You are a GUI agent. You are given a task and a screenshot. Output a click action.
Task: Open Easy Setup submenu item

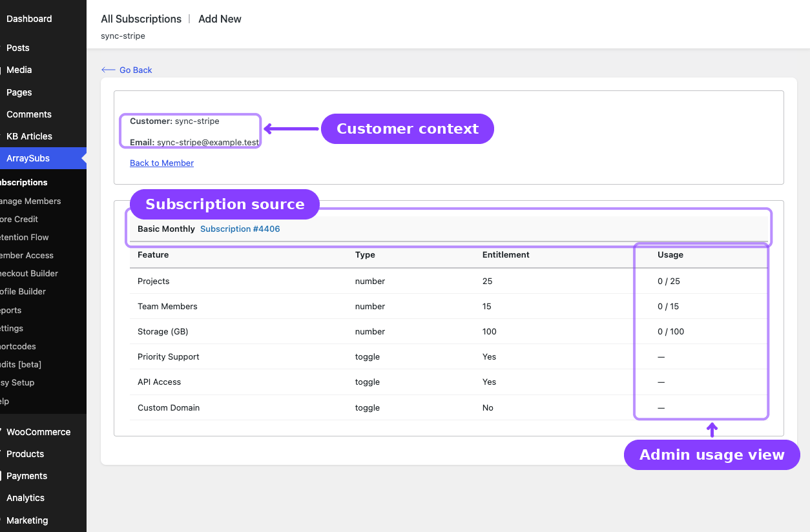click(x=17, y=382)
